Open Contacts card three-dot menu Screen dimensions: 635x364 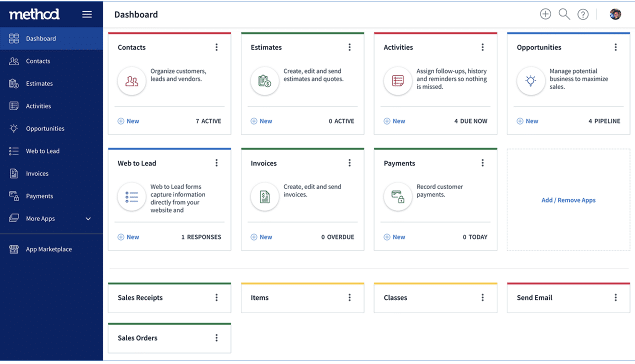pos(217,47)
